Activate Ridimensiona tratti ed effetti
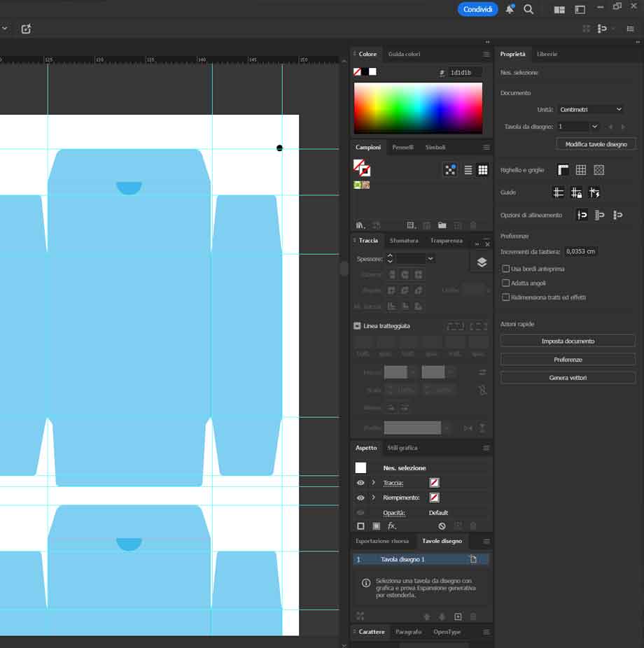Viewport: 644px width, 648px height. click(505, 297)
